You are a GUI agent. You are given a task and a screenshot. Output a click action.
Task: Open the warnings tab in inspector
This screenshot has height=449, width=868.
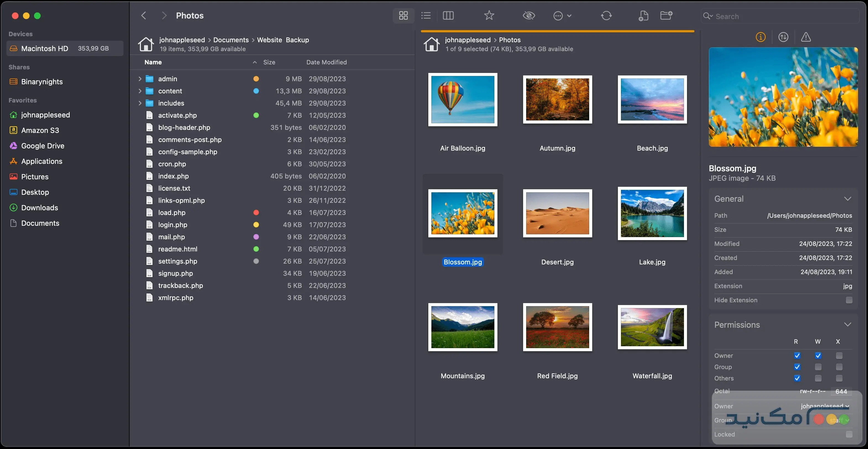coord(806,37)
